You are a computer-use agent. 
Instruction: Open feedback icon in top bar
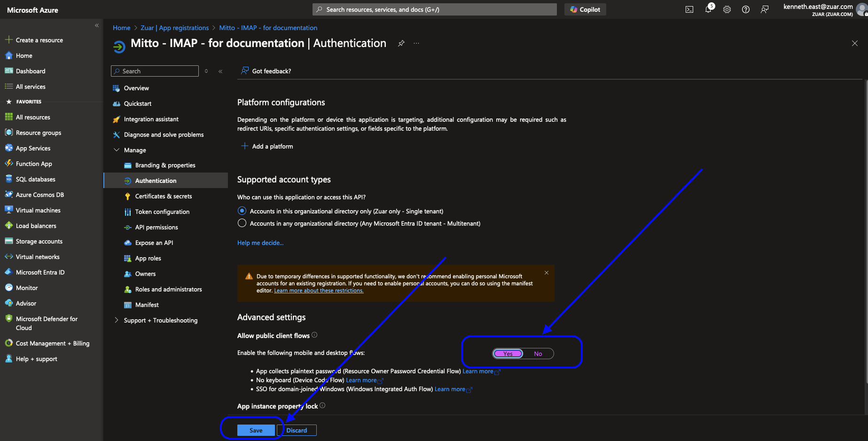[765, 9]
